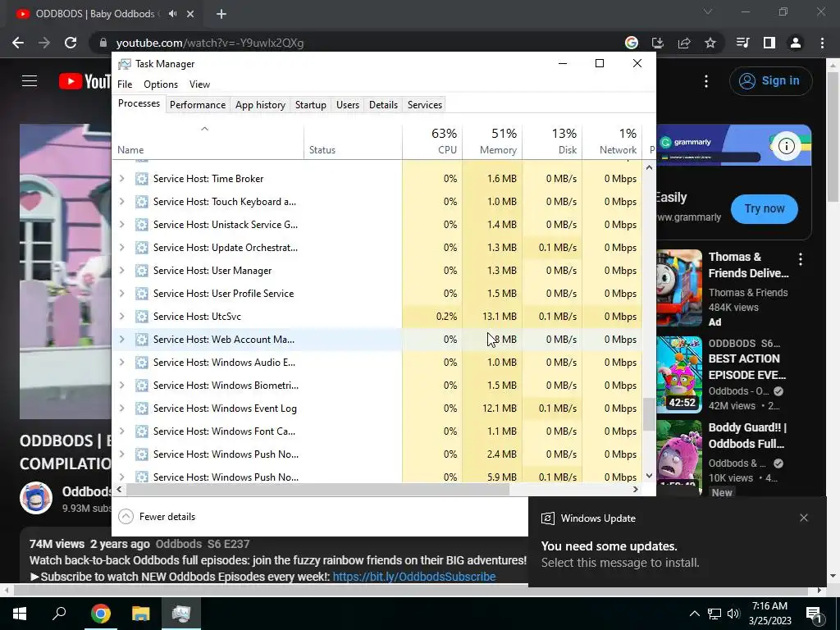Image resolution: width=840 pixels, height=630 pixels.
Task: Switch to Performance tab
Action: (x=198, y=105)
